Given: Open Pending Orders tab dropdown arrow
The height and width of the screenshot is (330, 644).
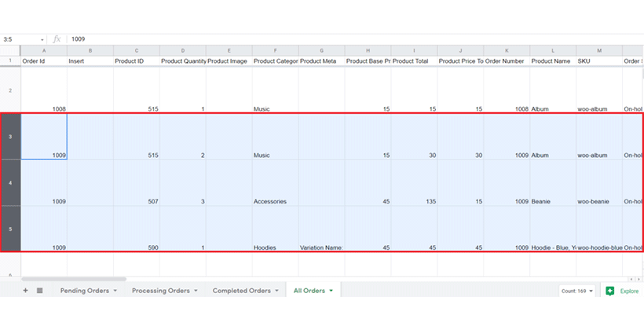Looking at the screenshot, I should (115, 291).
